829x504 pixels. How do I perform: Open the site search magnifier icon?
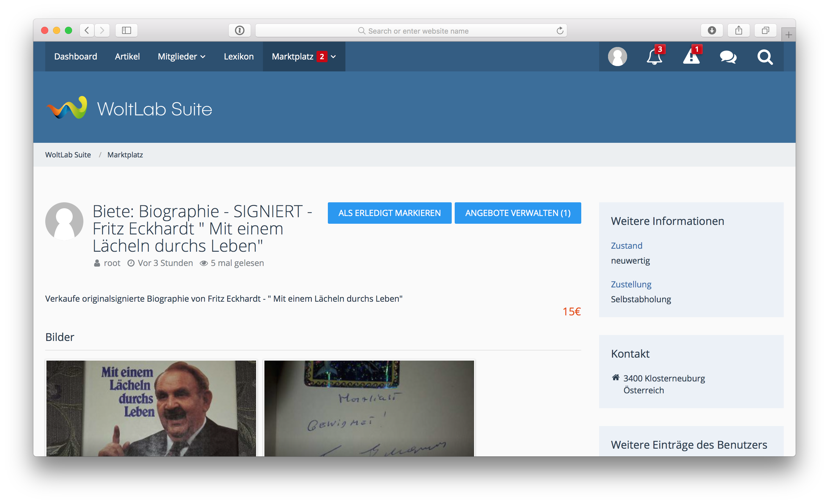[x=765, y=57]
